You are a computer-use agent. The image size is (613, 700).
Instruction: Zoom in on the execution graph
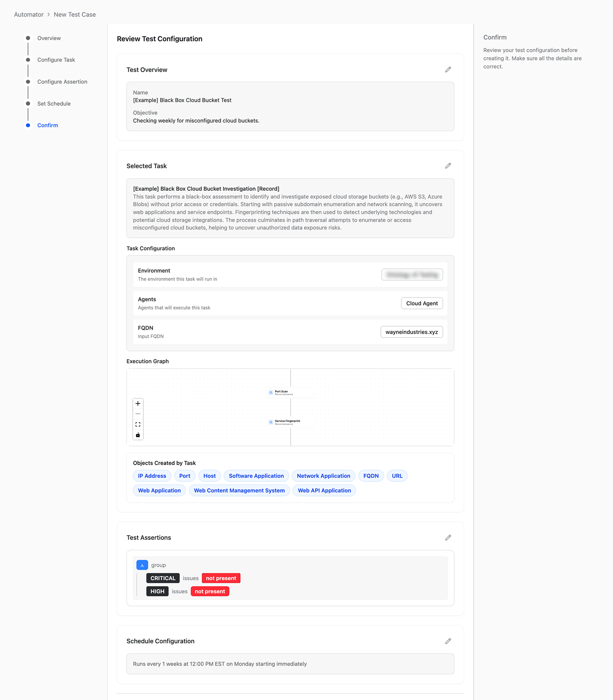138,403
